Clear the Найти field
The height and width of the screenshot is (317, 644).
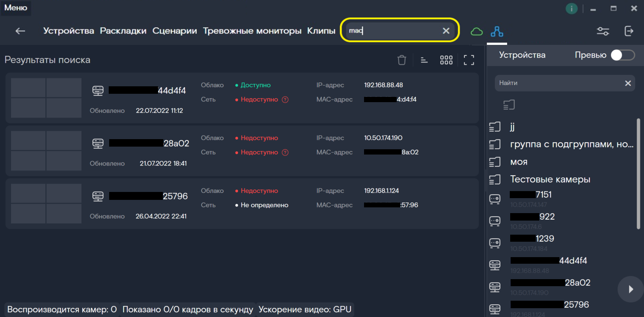pos(628,83)
